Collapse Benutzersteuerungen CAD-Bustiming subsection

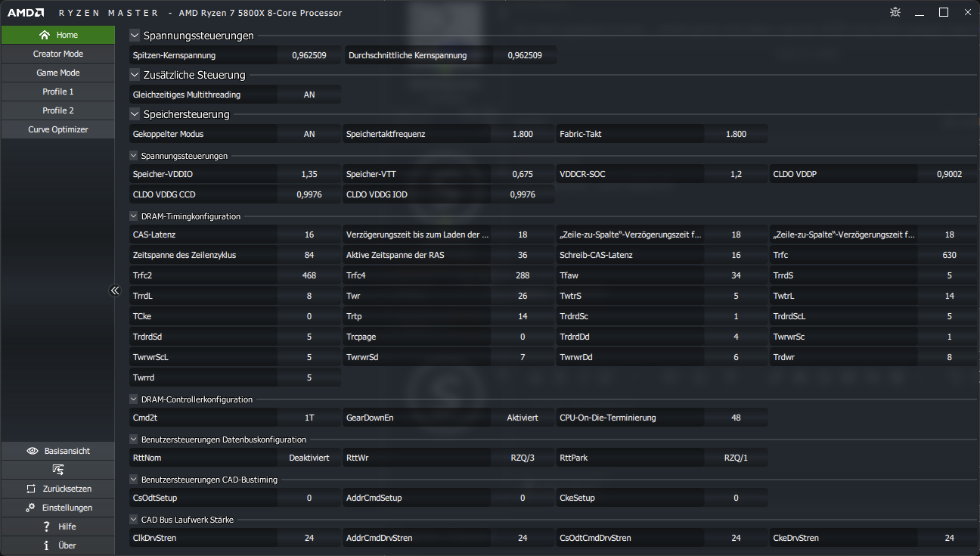(x=134, y=480)
